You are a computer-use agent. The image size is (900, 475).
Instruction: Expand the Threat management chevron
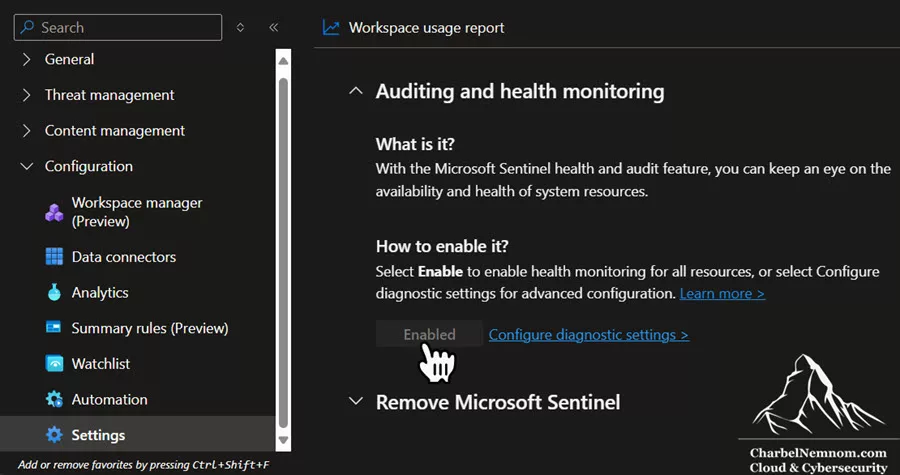26,95
